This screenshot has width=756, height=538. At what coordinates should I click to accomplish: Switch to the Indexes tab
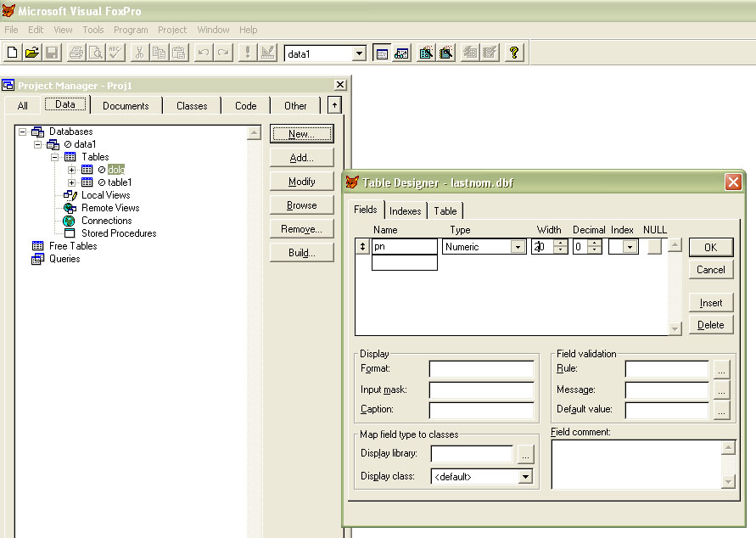(x=405, y=211)
